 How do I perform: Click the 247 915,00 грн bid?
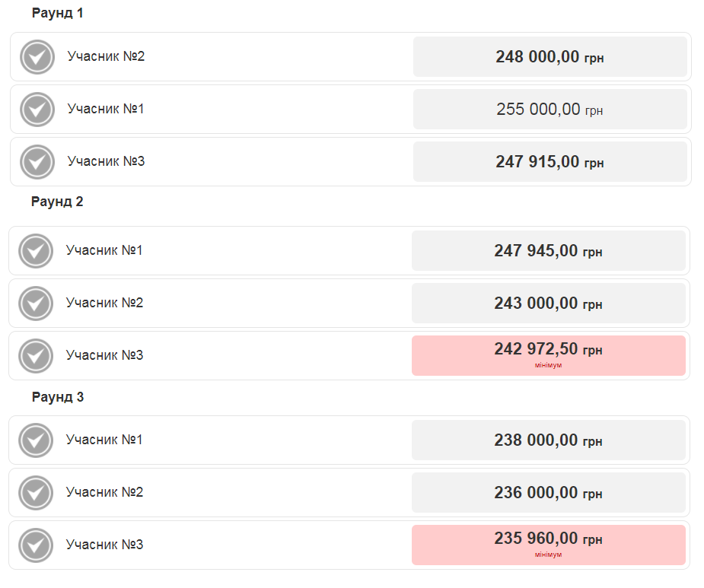point(550,162)
